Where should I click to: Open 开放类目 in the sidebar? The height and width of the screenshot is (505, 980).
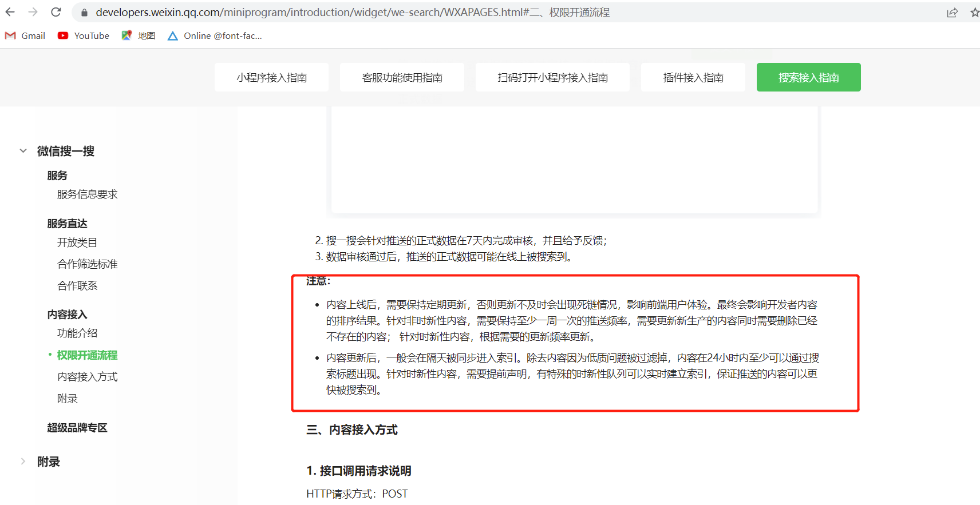point(77,242)
